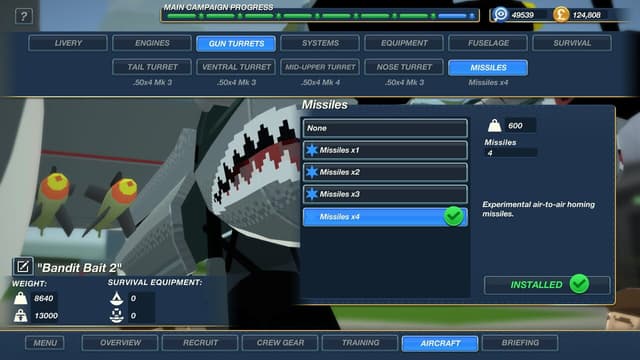Click the gold pound currency icon

pyautogui.click(x=561, y=15)
